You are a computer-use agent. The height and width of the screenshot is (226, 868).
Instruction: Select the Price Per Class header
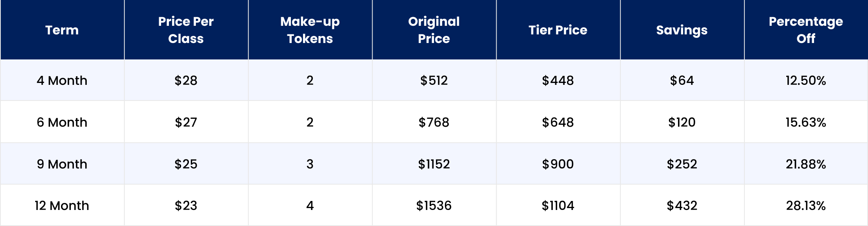click(186, 30)
